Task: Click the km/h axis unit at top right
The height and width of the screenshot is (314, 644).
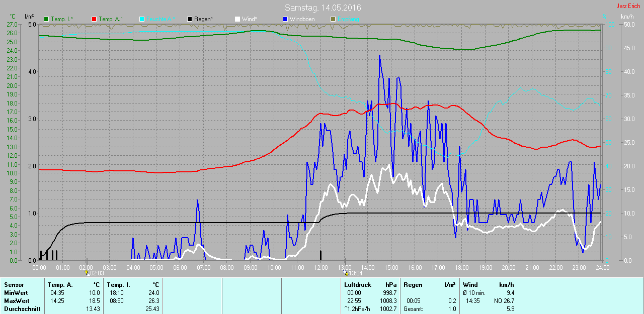Action: click(x=627, y=17)
